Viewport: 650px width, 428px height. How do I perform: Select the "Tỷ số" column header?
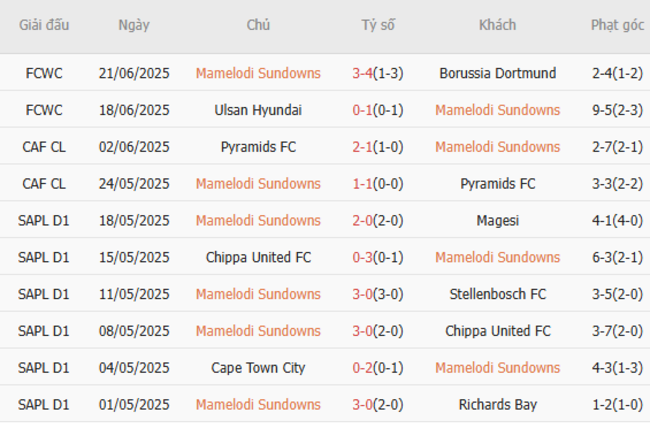click(378, 25)
